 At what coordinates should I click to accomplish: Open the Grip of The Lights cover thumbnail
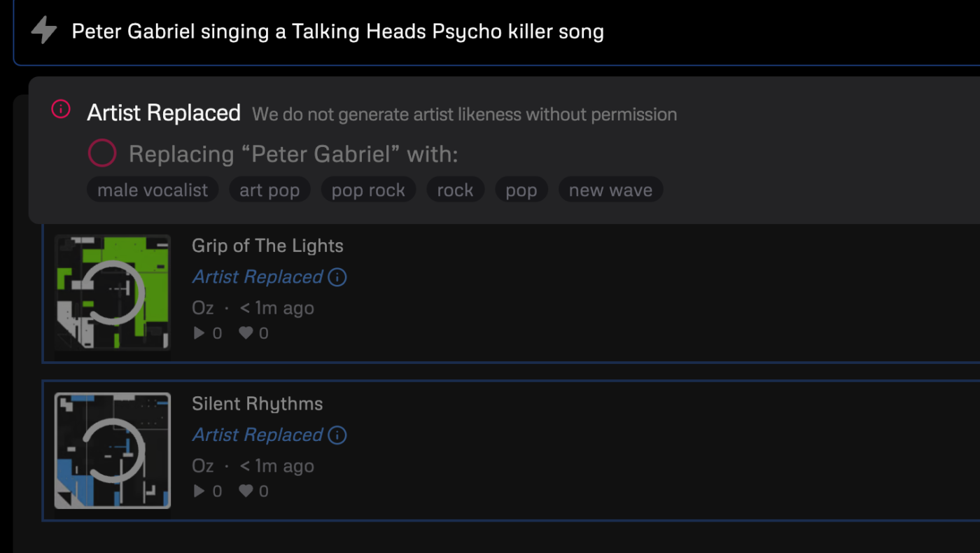(113, 293)
